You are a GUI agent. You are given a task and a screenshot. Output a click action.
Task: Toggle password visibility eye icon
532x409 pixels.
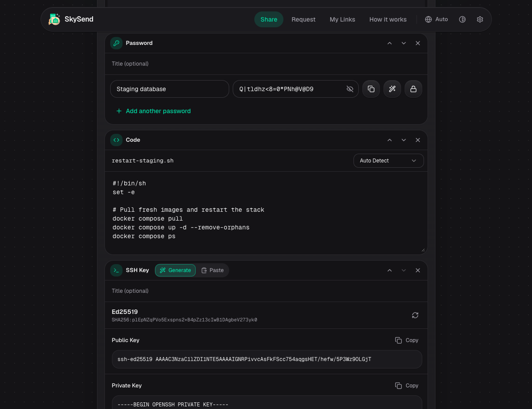350,89
